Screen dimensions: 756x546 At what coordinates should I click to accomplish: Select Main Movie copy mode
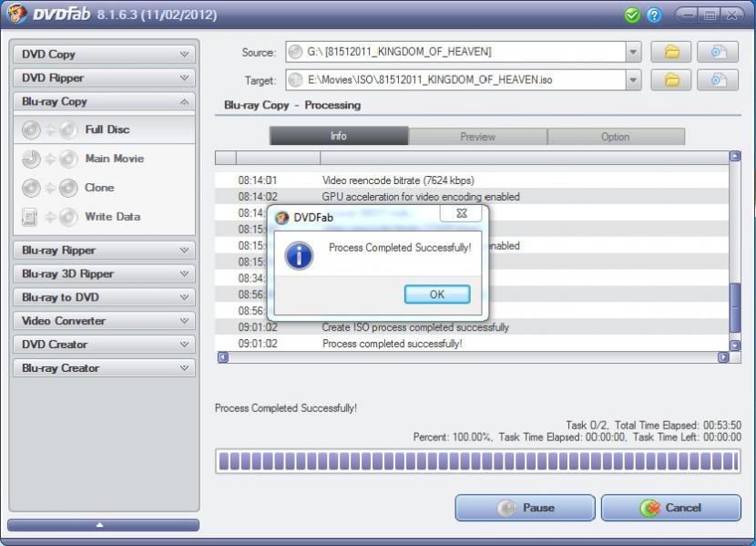click(104, 159)
